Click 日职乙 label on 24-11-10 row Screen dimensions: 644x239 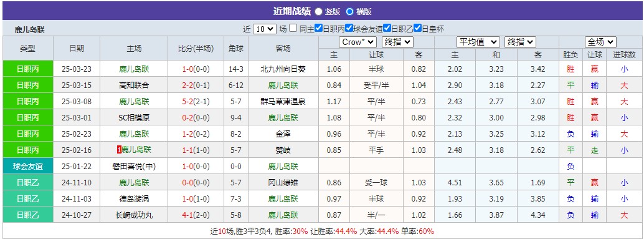click(28, 183)
